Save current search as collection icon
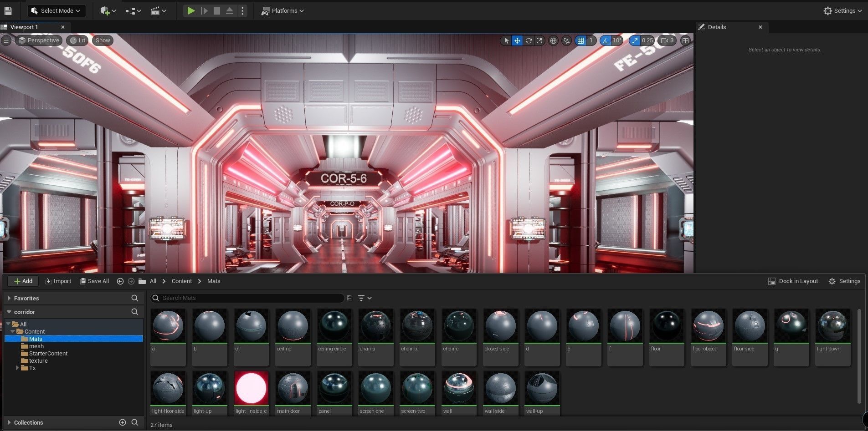The height and width of the screenshot is (431, 868). pyautogui.click(x=349, y=298)
